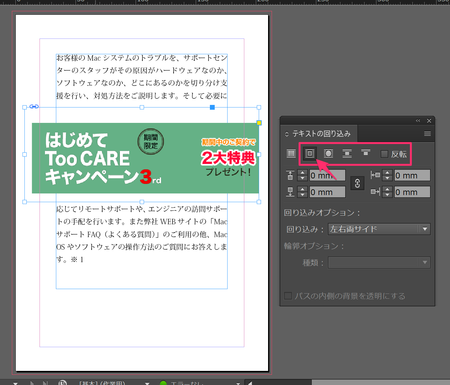Click text line starting 応じてリモートサポート
The width and height of the screenshot is (450, 385).
pos(142,209)
